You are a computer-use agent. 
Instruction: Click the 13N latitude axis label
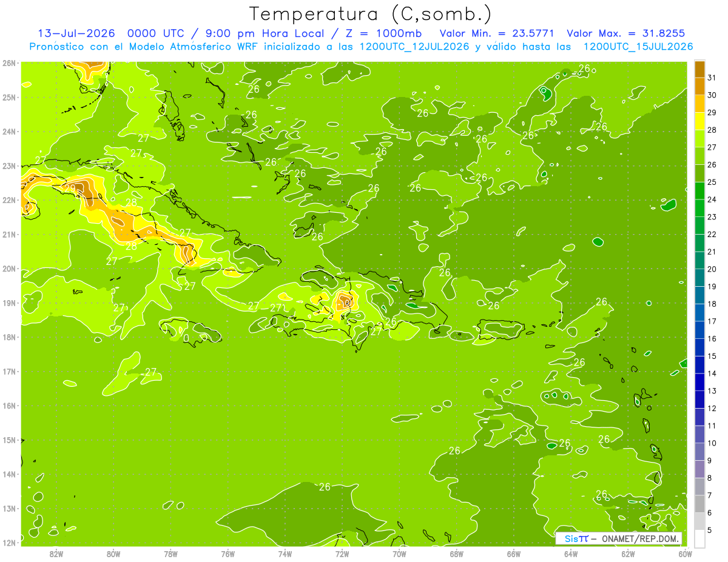point(9,509)
